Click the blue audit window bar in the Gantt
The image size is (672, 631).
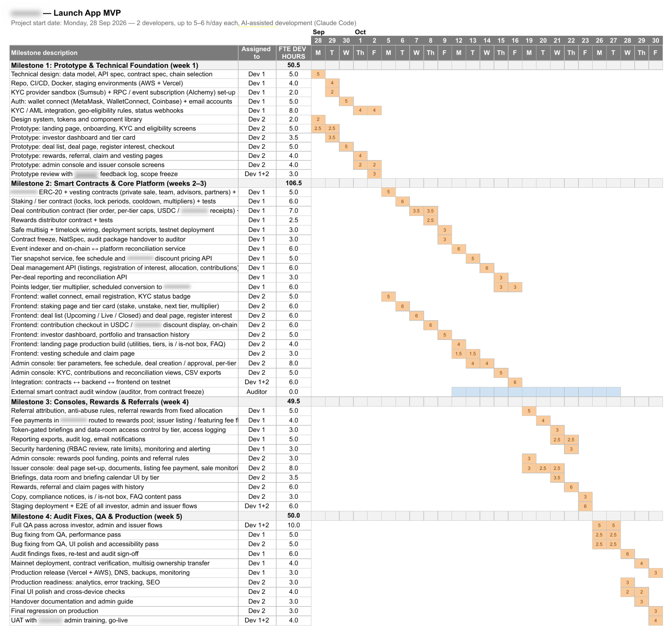point(536,392)
